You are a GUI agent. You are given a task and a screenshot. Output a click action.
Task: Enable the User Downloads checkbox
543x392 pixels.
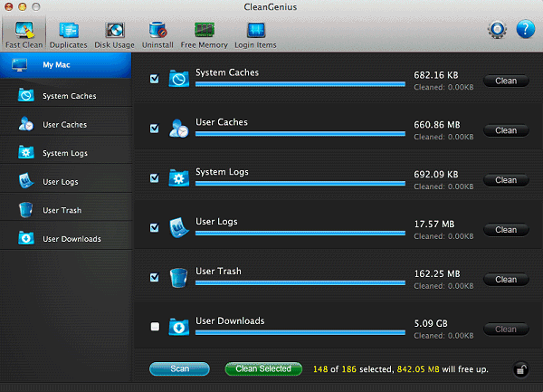[155, 326]
